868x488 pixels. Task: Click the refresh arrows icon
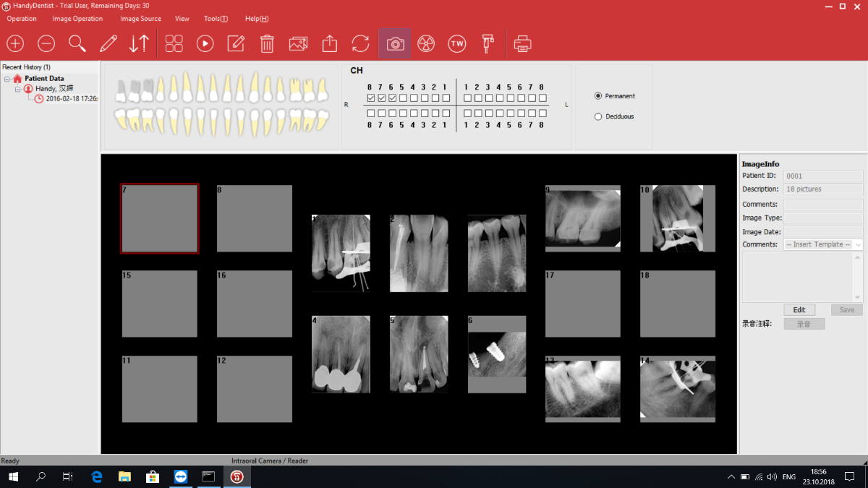pos(360,44)
